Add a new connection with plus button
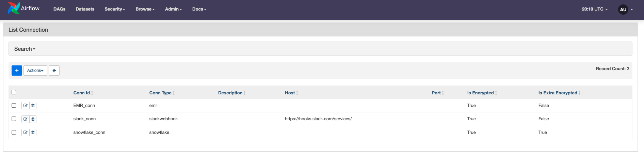Image resolution: width=644 pixels, height=155 pixels. coord(17,71)
